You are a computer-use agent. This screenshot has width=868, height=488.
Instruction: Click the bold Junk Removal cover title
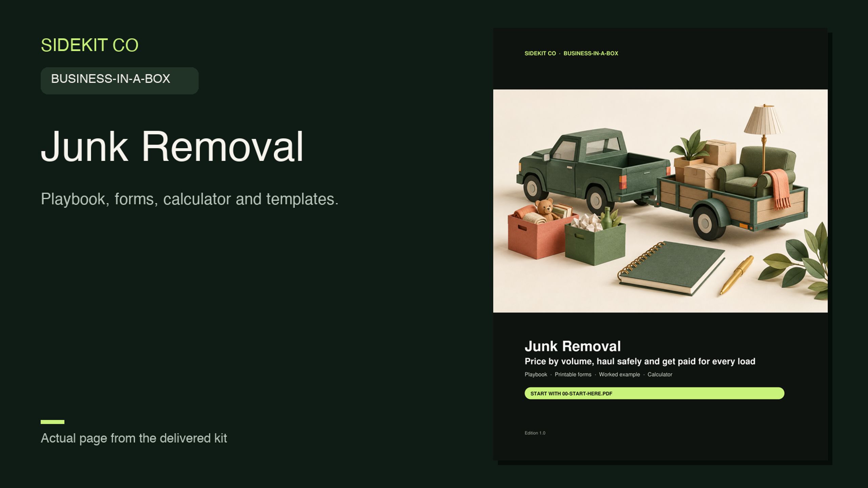(573, 346)
